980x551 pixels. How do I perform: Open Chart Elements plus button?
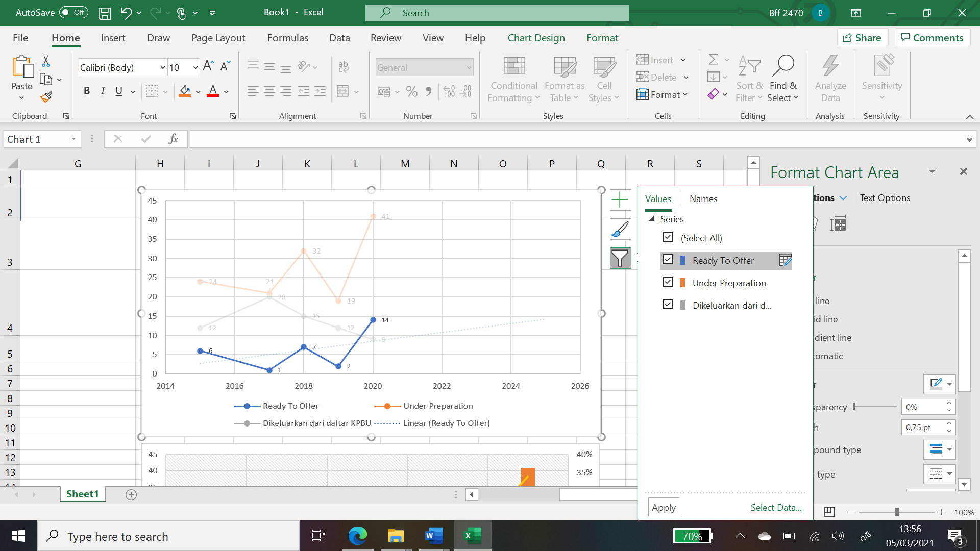pyautogui.click(x=620, y=200)
